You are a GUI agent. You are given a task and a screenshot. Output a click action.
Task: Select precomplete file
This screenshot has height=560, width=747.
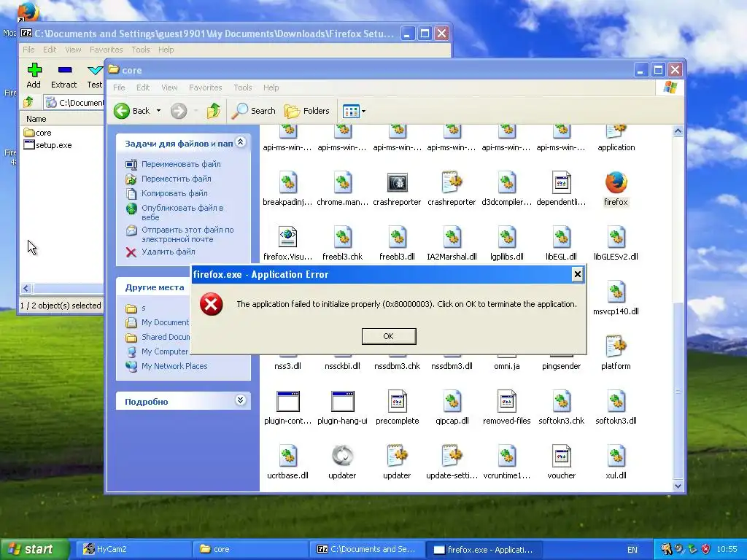tap(397, 408)
